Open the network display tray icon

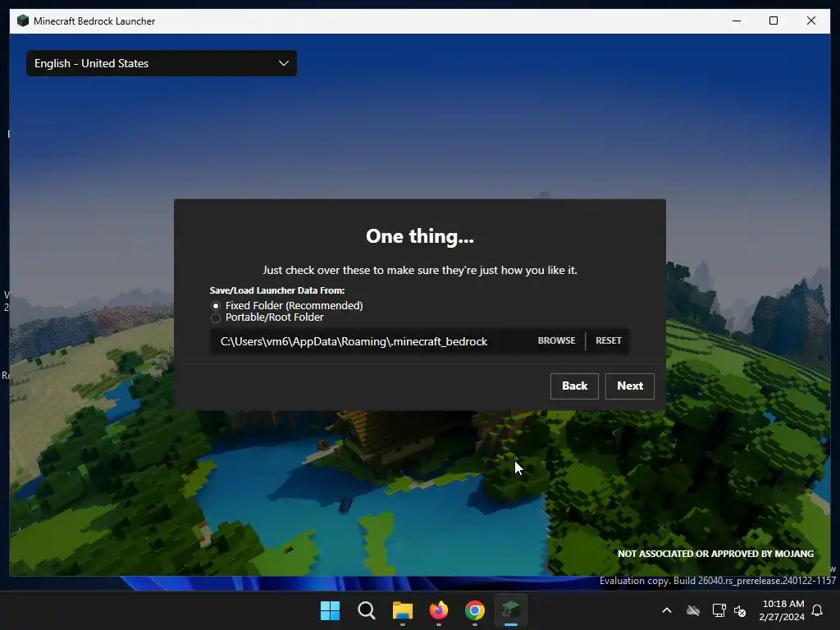719,610
